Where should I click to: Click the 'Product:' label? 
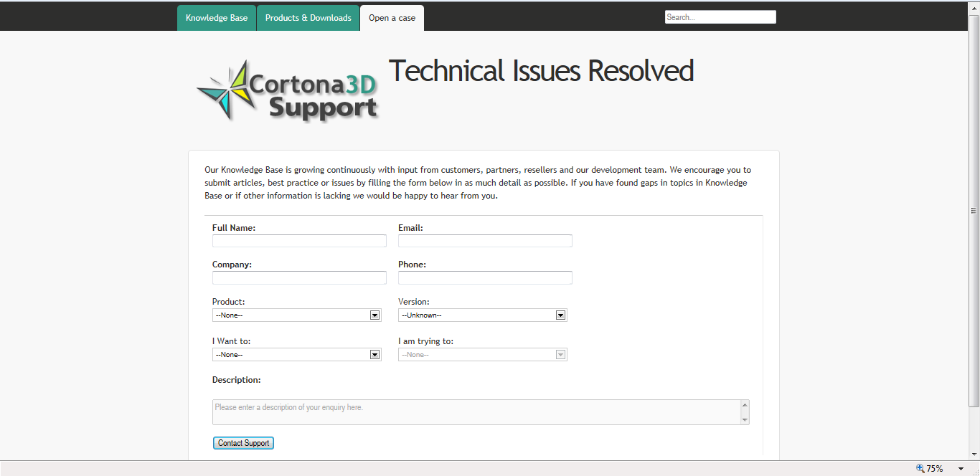(228, 302)
